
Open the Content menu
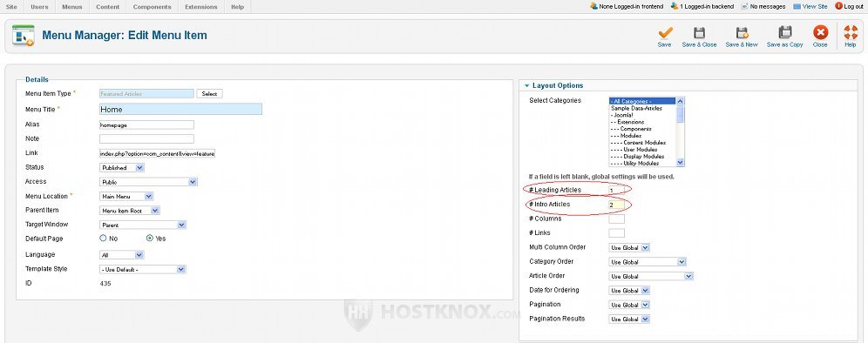click(x=107, y=7)
